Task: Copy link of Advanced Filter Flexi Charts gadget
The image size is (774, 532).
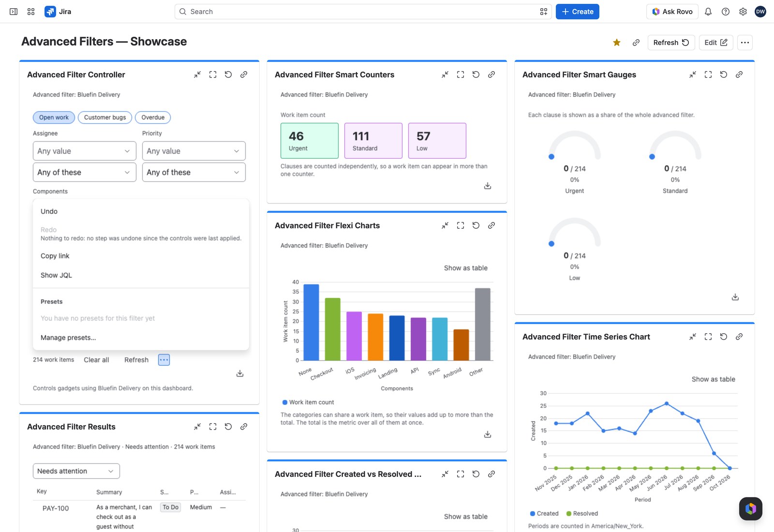Action: pos(491,225)
